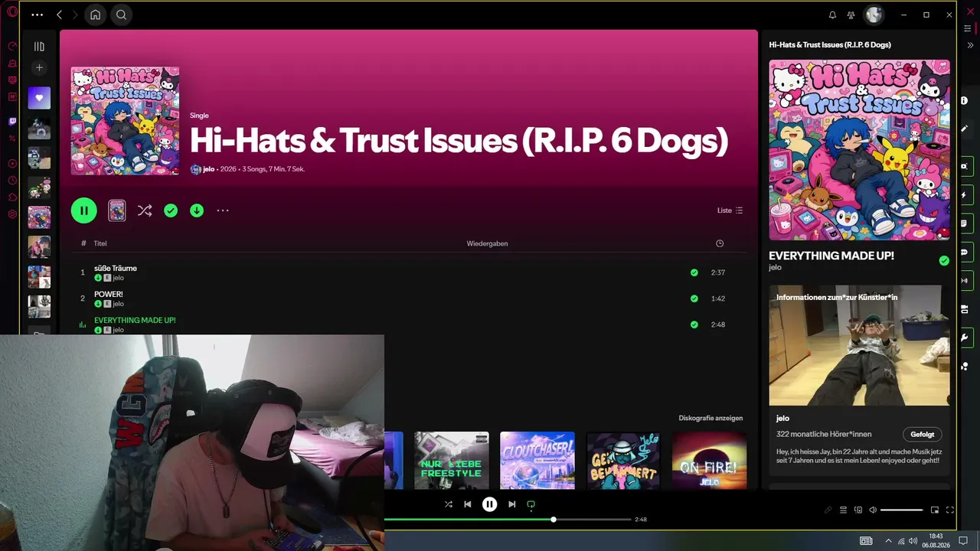980x551 pixels.
Task: Open the system tray sound volume icon
Action: pyautogui.click(x=913, y=541)
